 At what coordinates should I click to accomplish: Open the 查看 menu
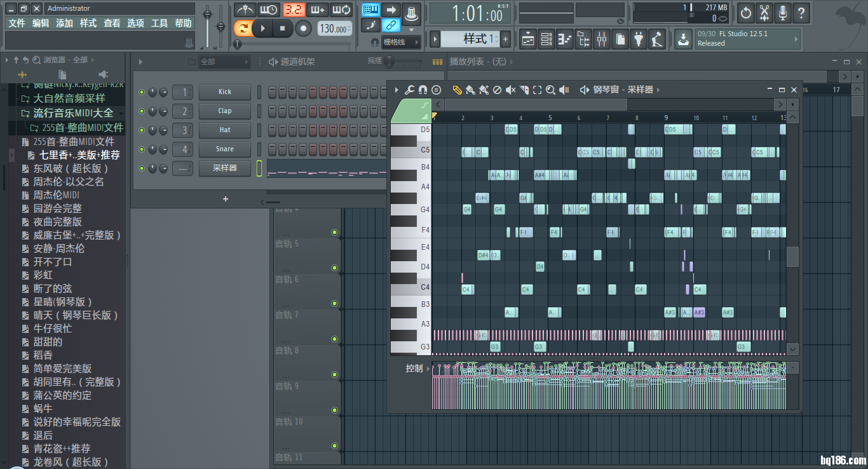[x=112, y=23]
